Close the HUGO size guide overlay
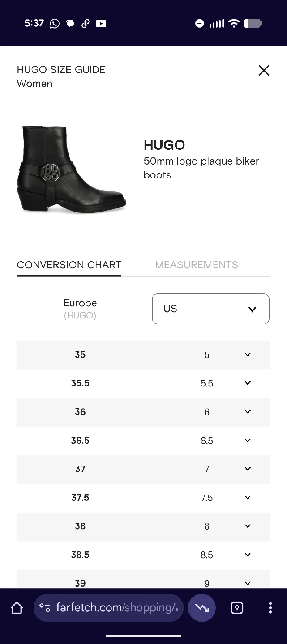The image size is (287, 644). click(x=264, y=70)
